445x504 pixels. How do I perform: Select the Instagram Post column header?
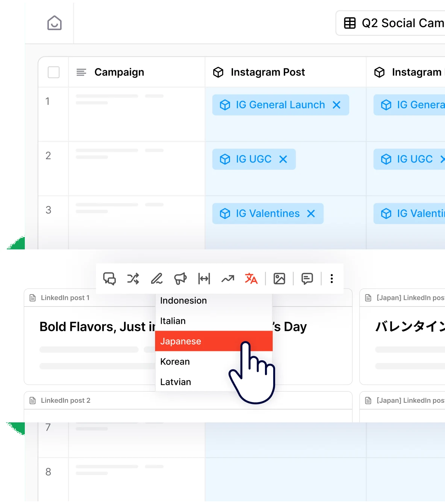(286, 72)
